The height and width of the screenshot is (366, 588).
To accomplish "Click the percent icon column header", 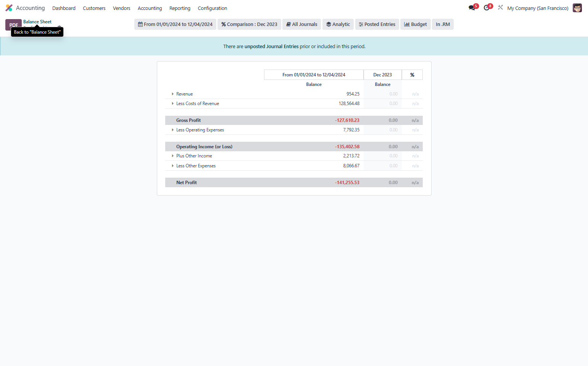I will 412,75.
